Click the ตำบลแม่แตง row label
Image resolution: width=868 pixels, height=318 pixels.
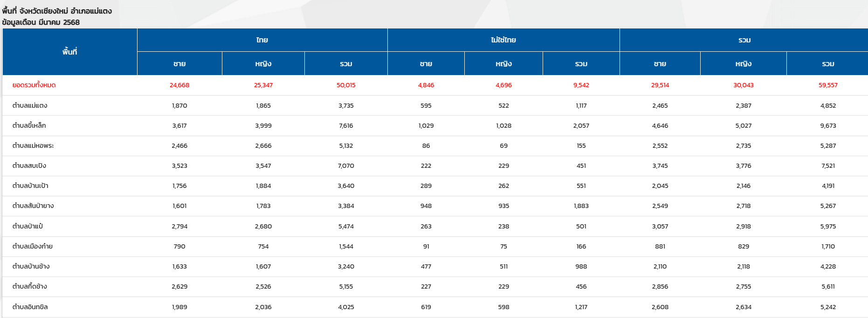pos(30,105)
